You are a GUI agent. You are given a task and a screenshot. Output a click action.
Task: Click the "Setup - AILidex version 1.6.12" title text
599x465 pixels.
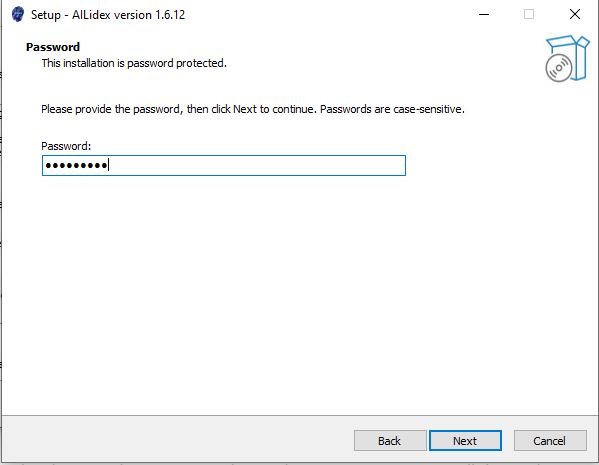[108, 15]
